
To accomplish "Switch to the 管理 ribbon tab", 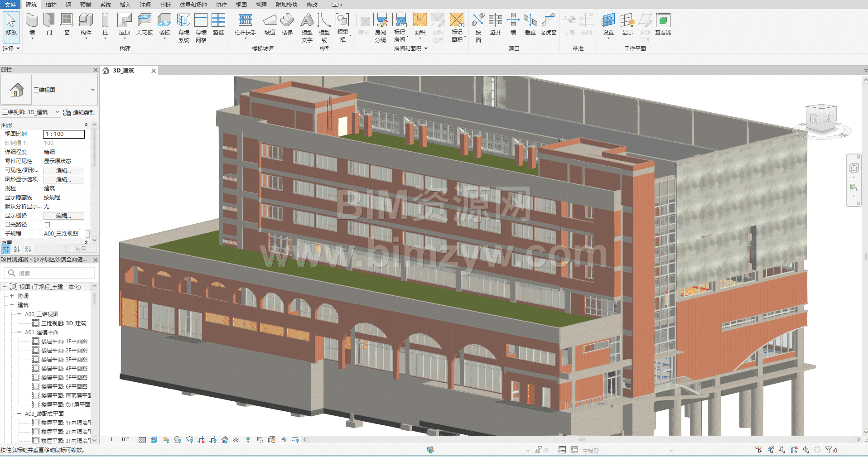I will (x=261, y=5).
